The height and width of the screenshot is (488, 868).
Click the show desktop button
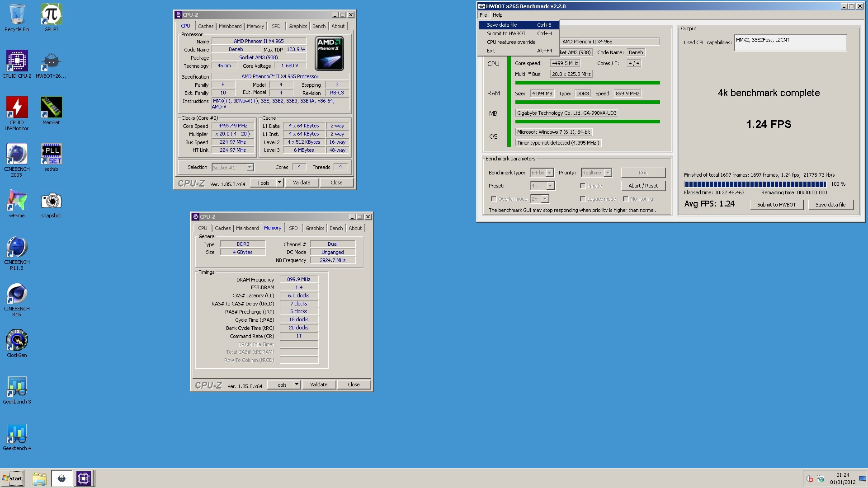point(863,479)
